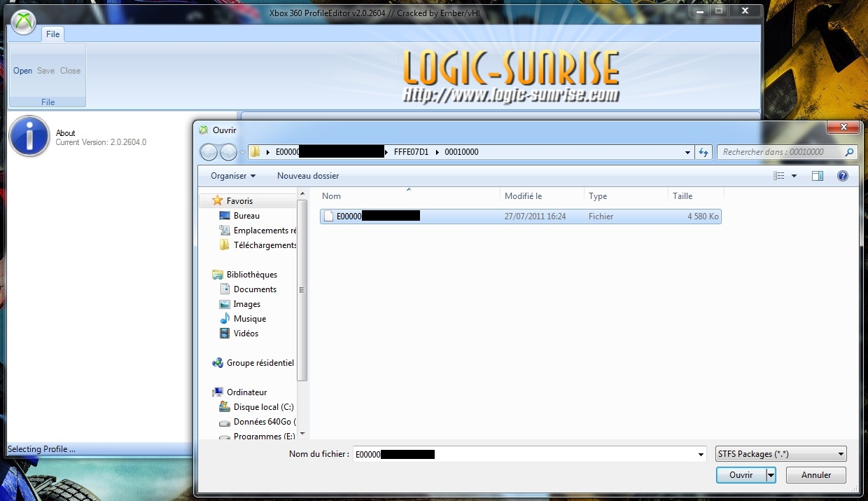The width and height of the screenshot is (868, 501).
Task: Click the file icon of the E00000 file
Action: click(328, 217)
